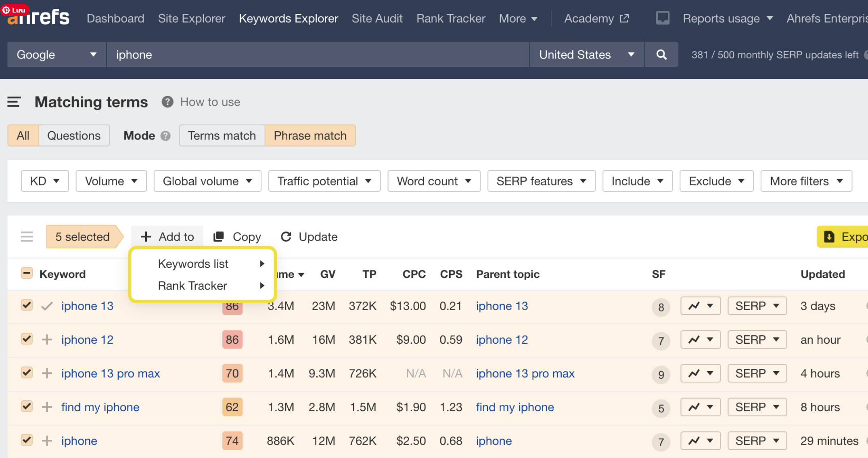Click the Update refresh icon
This screenshot has width=868, height=458.
(x=286, y=237)
